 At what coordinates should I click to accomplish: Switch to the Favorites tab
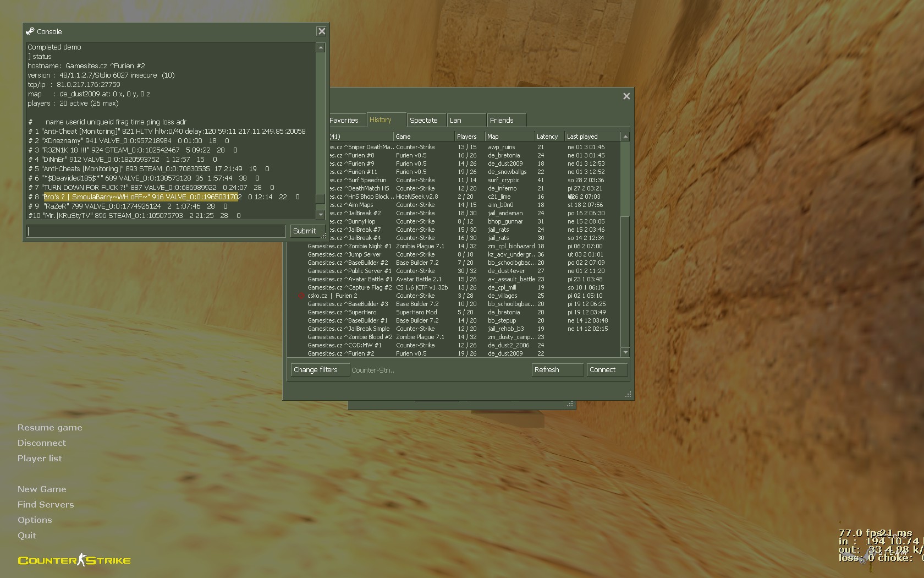344,120
